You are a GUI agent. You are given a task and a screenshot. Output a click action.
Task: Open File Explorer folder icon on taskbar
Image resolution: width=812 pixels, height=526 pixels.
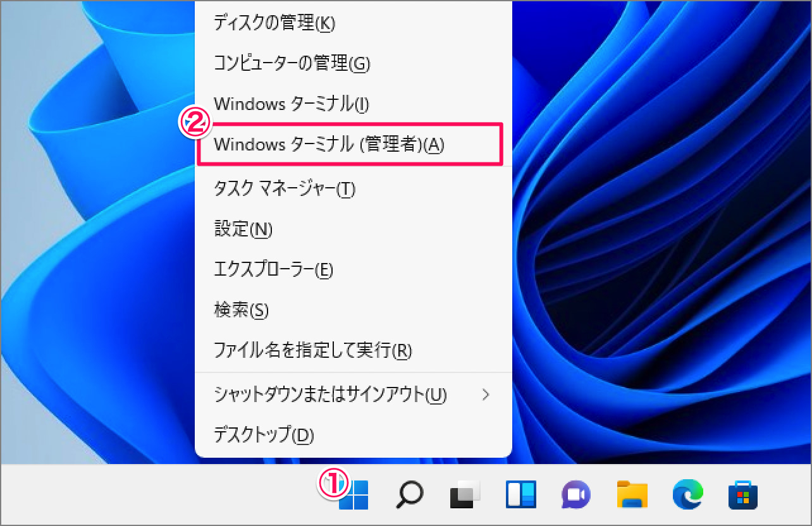(632, 494)
